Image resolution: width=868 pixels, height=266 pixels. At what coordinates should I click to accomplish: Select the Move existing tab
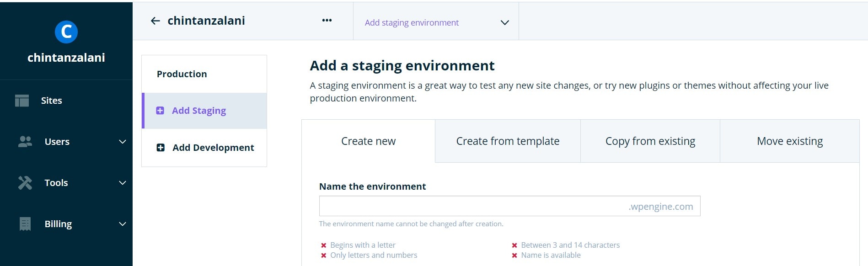(x=789, y=141)
